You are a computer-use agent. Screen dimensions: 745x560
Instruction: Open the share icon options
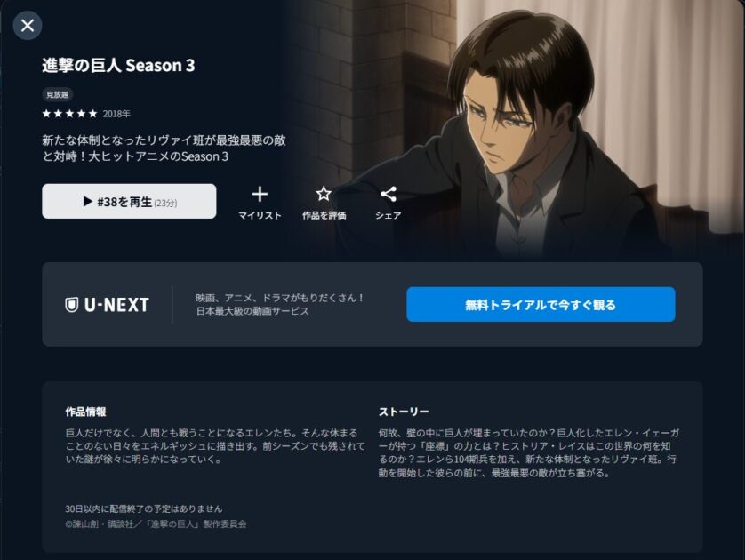click(389, 194)
